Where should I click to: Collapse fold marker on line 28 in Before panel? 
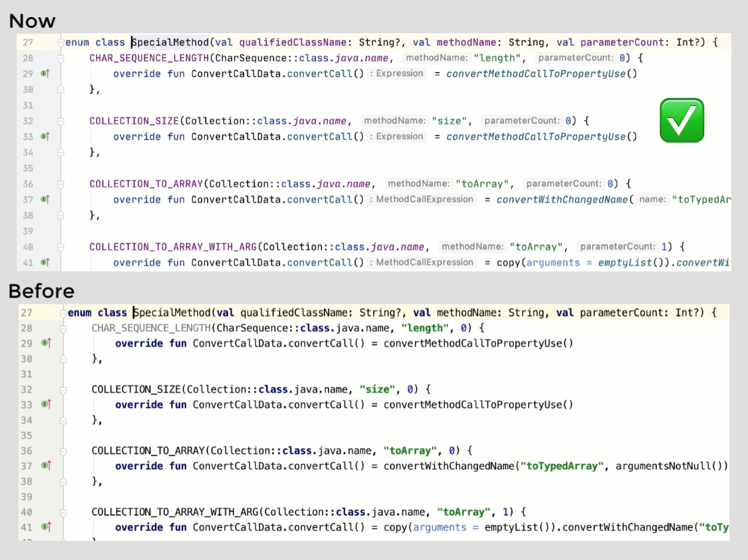tap(63, 328)
